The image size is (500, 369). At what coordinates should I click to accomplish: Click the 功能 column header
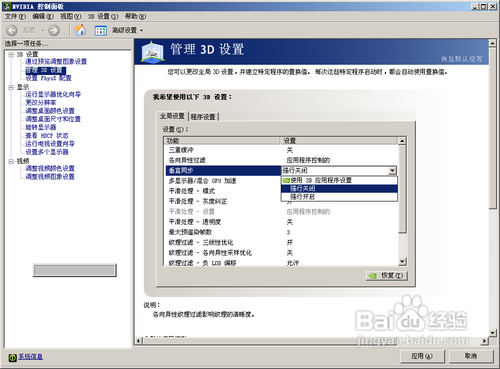click(222, 141)
